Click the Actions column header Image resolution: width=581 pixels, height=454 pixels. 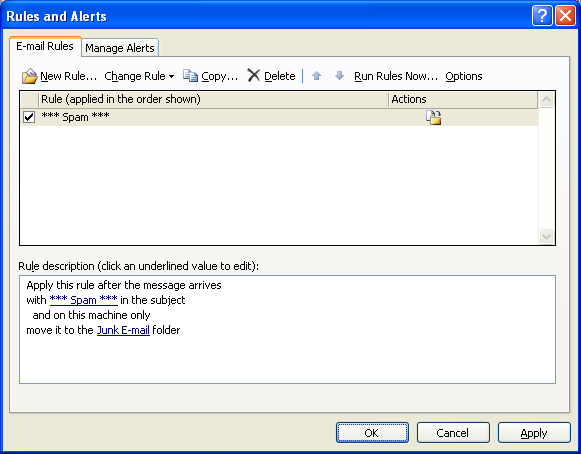(x=463, y=99)
